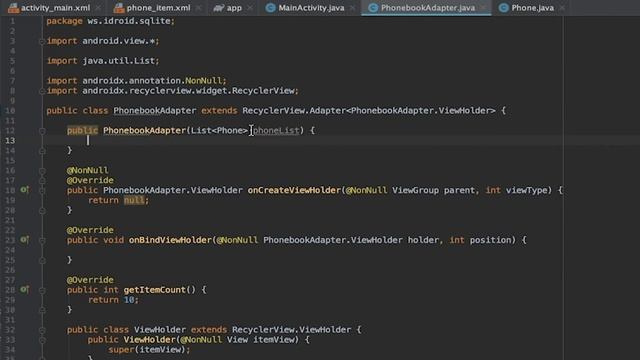Open the Phone.java tab
Screen dimensions: 640x360
(532, 8)
